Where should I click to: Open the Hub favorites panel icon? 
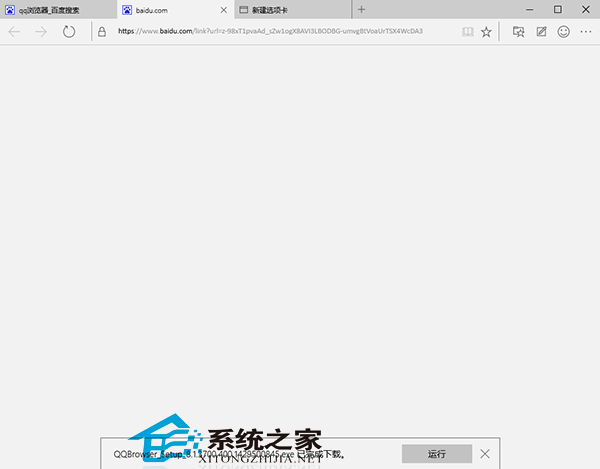[x=518, y=32]
